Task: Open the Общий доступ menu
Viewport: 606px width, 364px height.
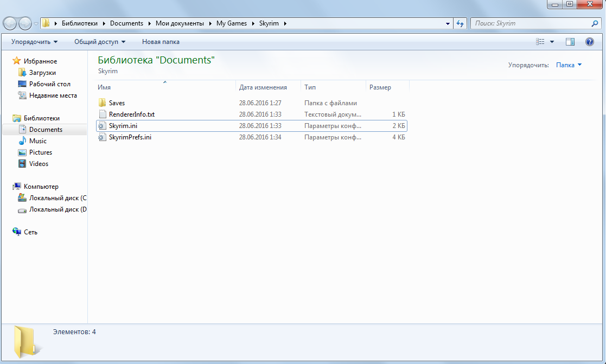Action: (x=100, y=42)
